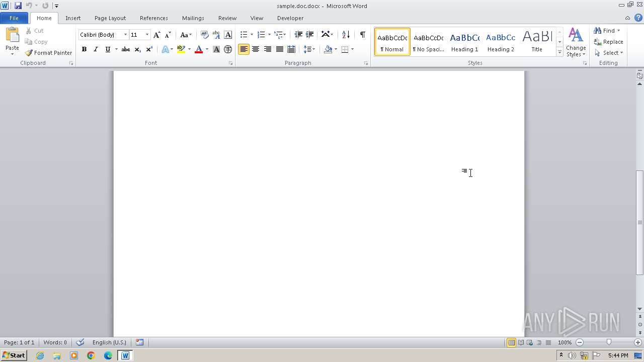Screen dimensions: 644x362
Task: Switch to the Mailings tab
Action: click(193, 18)
